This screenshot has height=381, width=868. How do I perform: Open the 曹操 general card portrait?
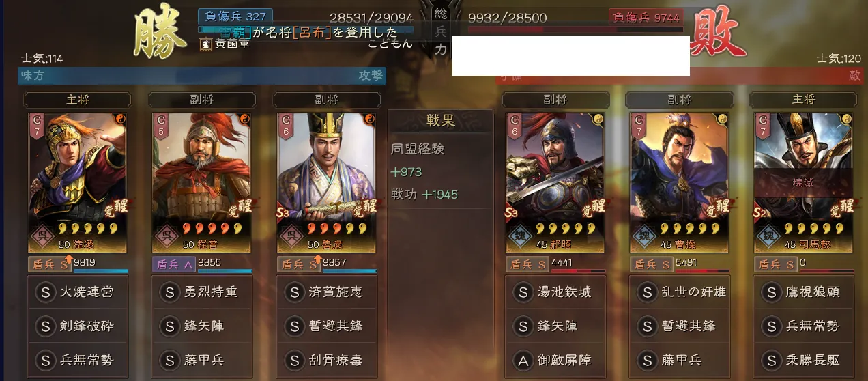[x=680, y=182]
